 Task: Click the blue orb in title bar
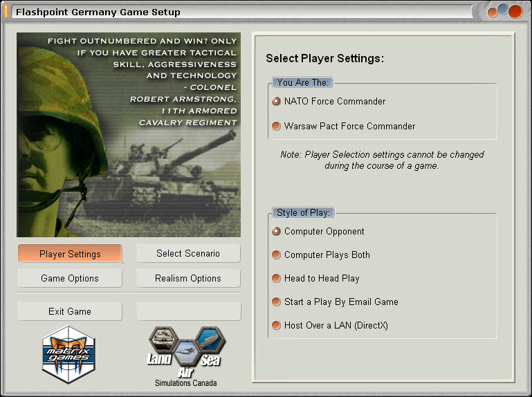pyautogui.click(x=503, y=9)
